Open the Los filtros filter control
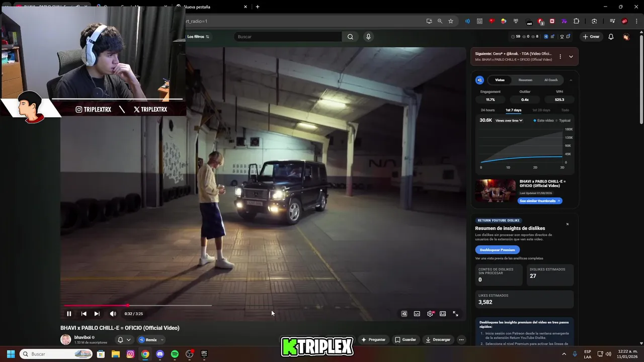The width and height of the screenshot is (644, 362). pos(198,37)
